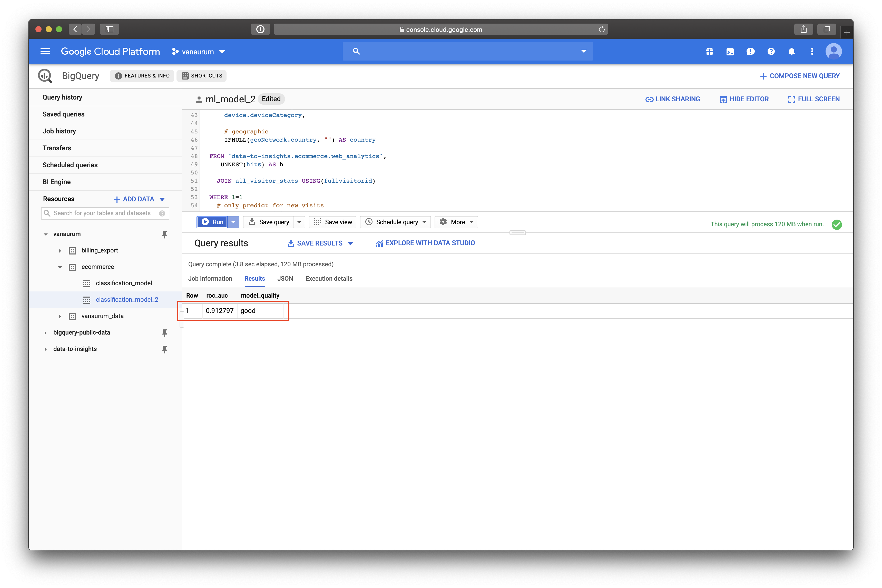Screen dimensions: 882x588
Task: Expand the bigquery-public-data project
Action: 45,333
